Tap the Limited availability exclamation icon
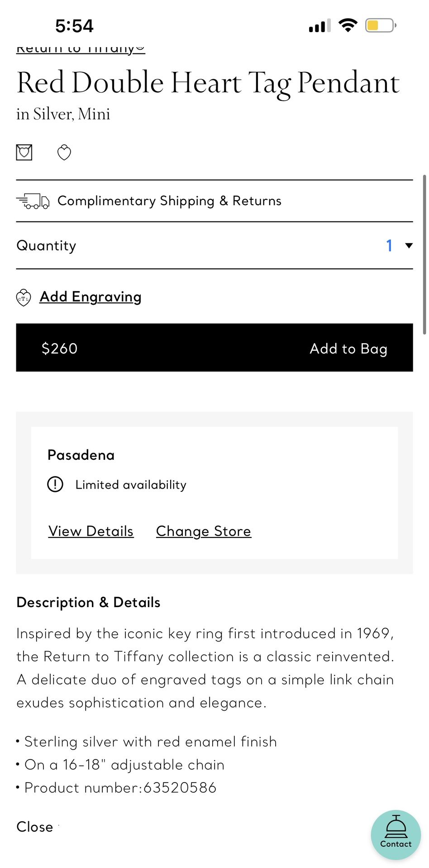Screen dimensions: 429x868 [x=55, y=484]
